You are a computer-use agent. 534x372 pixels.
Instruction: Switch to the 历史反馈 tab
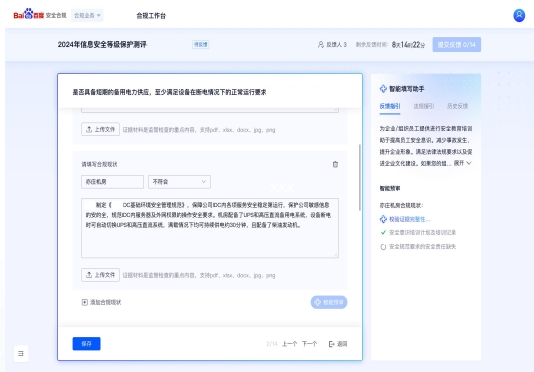pyautogui.click(x=457, y=106)
